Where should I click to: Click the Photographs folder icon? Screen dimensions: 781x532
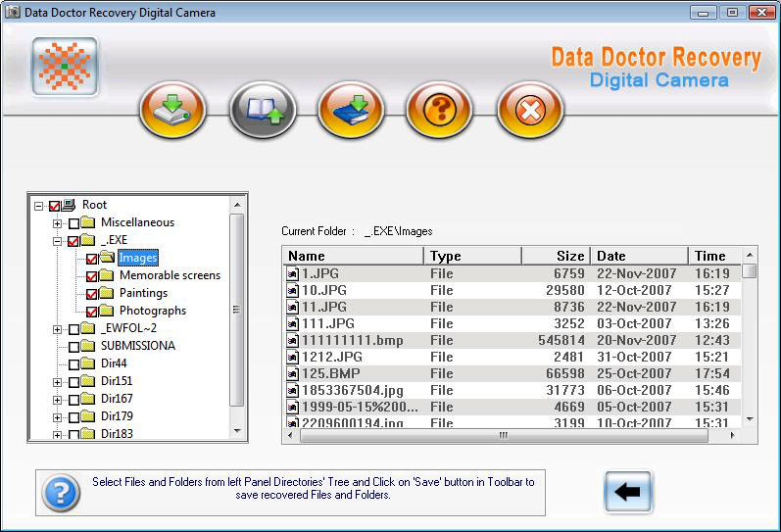[x=106, y=311]
